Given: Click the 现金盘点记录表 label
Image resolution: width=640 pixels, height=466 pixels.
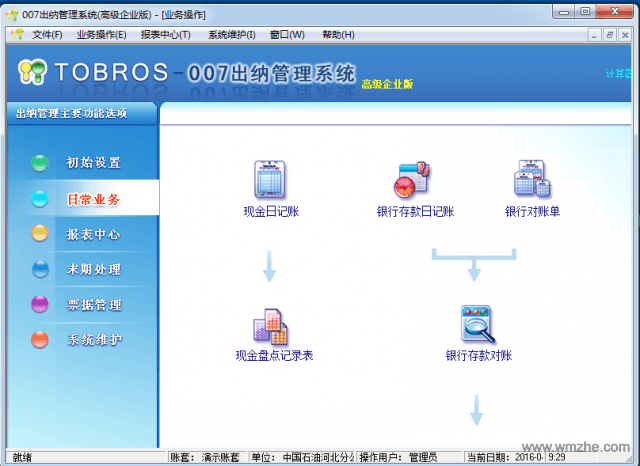Looking at the screenshot, I should click(x=274, y=355).
